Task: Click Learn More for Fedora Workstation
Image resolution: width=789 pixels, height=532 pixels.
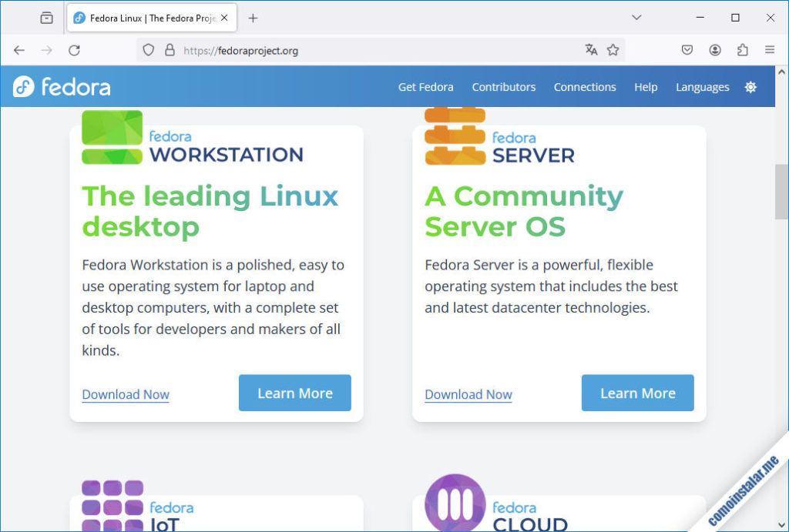Action: point(294,393)
